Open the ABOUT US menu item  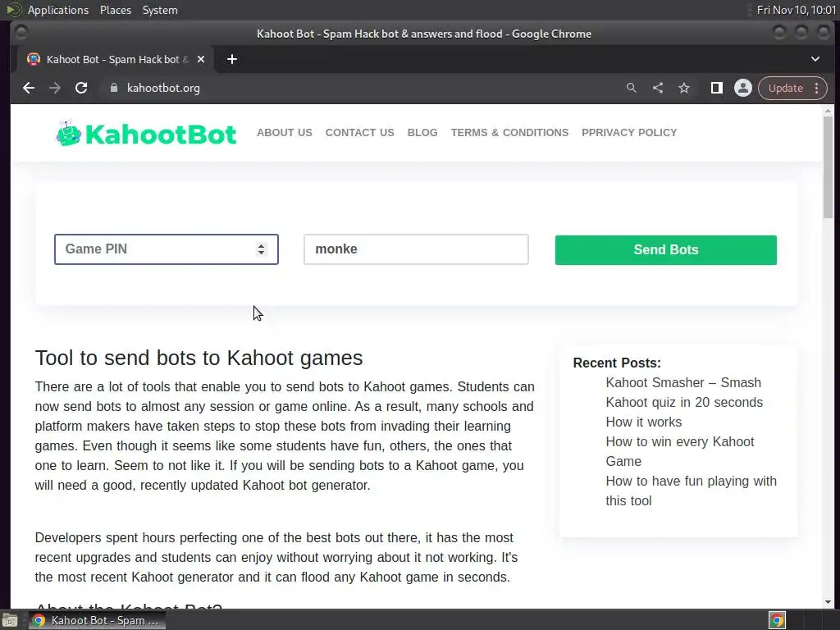click(285, 132)
